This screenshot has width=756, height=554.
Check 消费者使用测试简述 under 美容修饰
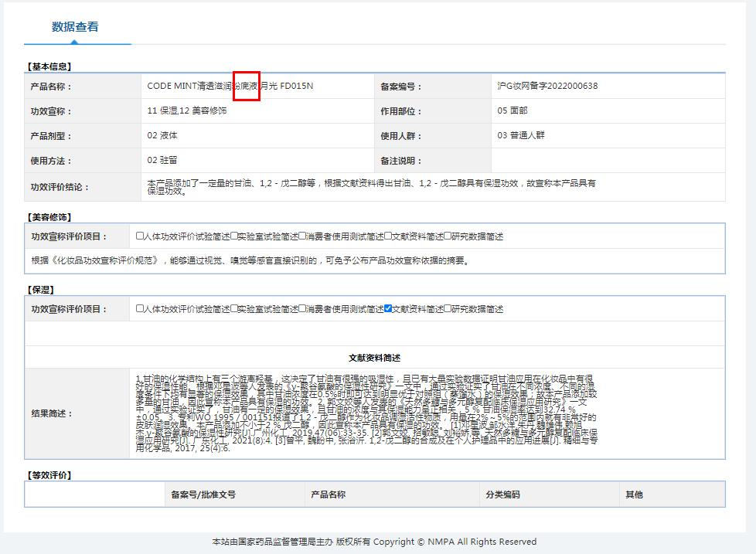coord(302,236)
